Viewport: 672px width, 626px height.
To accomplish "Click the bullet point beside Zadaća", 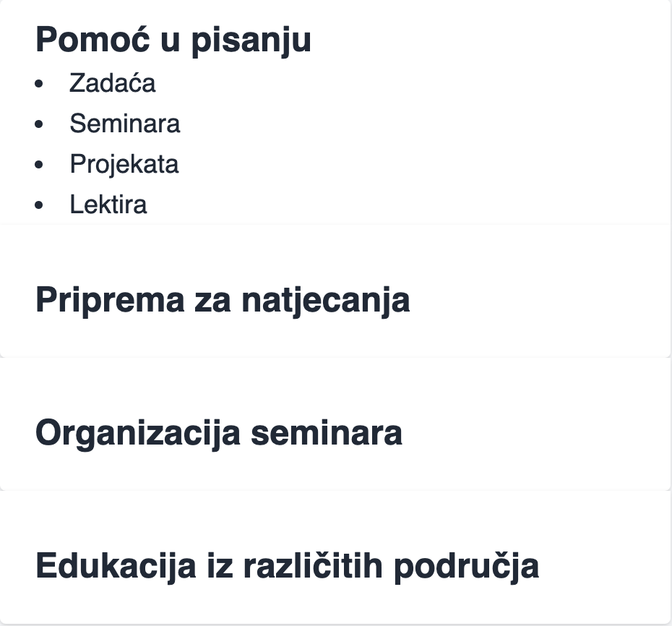I will pos(38,84).
